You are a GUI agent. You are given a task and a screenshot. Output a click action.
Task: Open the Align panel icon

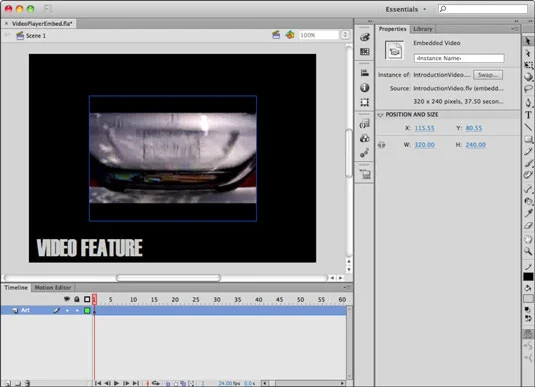365,73
